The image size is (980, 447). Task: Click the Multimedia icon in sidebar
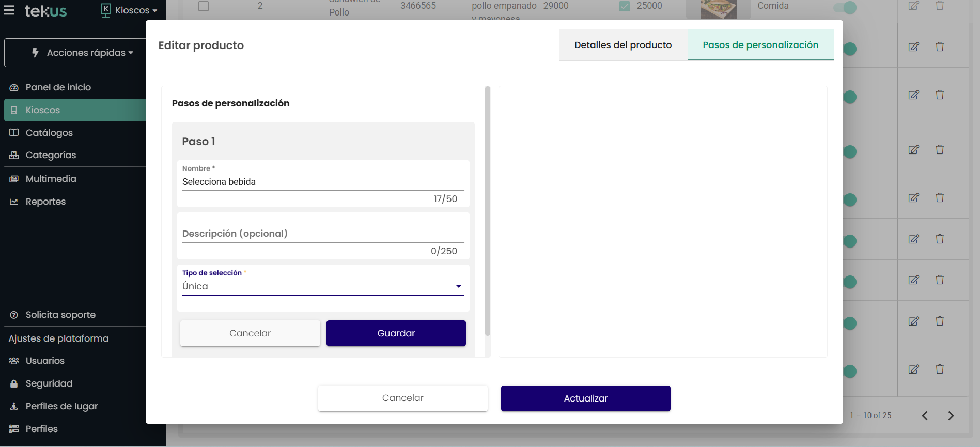click(14, 179)
